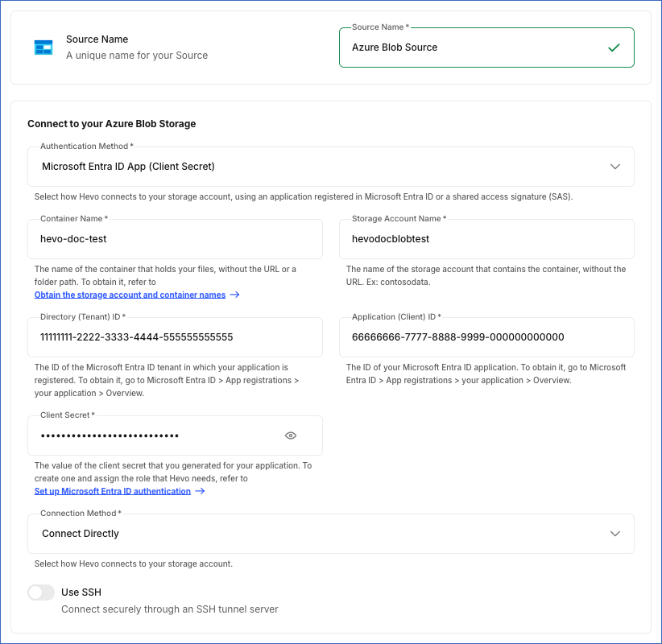Select the Application (Client) ID field
The width and height of the screenshot is (662, 644).
(486, 337)
